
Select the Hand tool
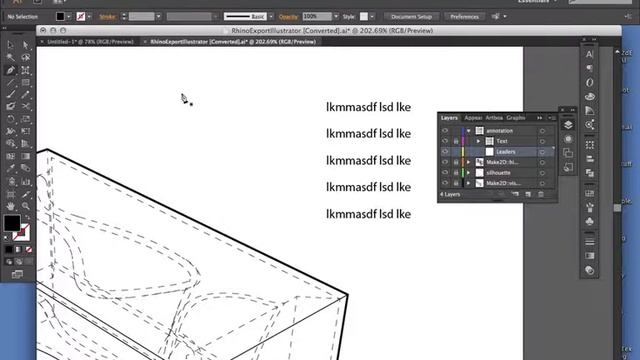pos(11,206)
